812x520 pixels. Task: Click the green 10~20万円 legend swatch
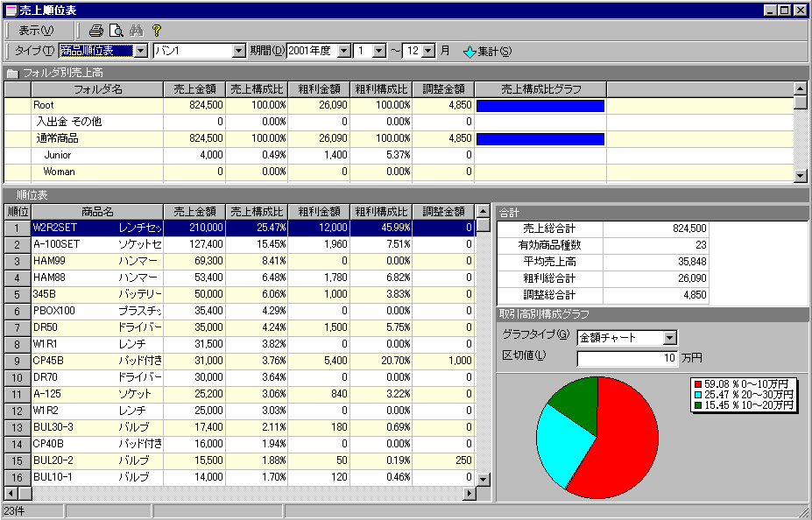697,405
